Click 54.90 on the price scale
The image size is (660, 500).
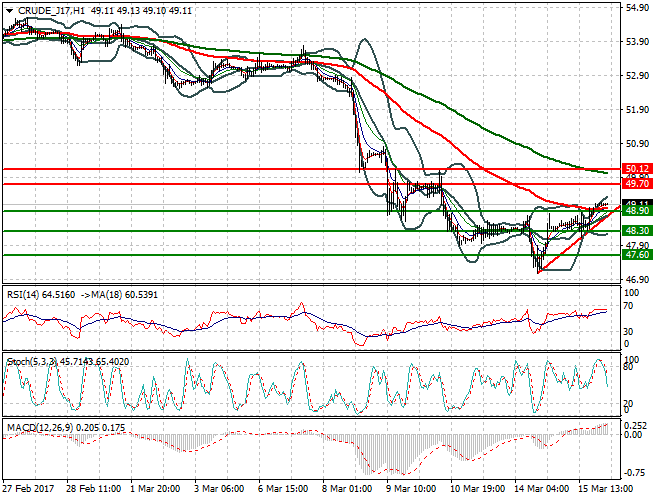[637, 8]
